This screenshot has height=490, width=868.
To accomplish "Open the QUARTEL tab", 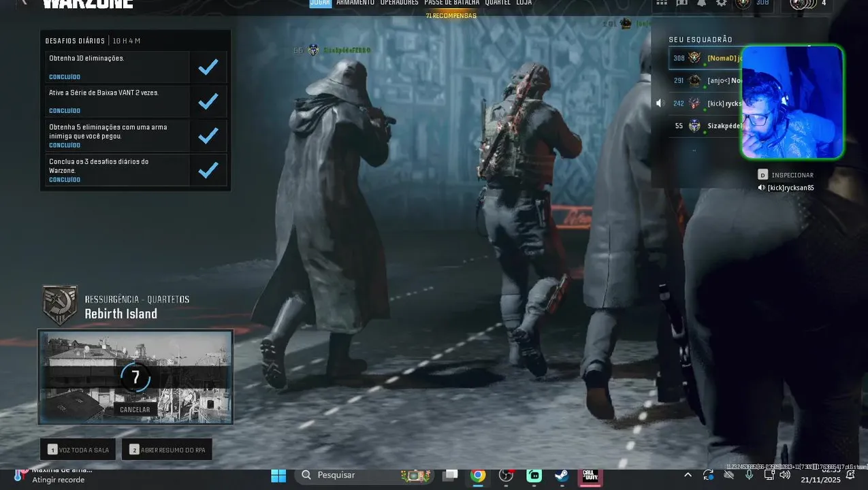I will pyautogui.click(x=498, y=3).
